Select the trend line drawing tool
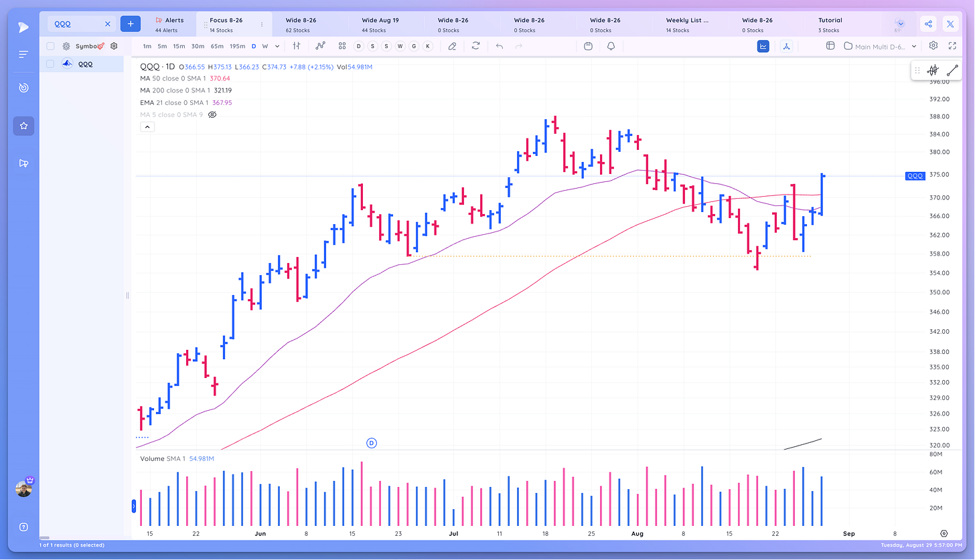Viewport: 975px width, 560px height. point(952,70)
